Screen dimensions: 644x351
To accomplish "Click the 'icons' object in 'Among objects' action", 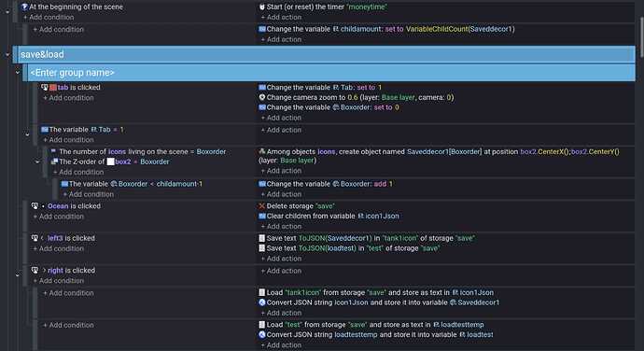I will (x=326, y=151).
